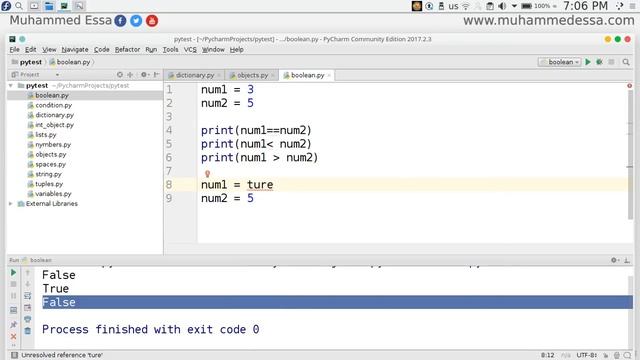
Task: Open tuples.py in project tree
Action: [49, 184]
